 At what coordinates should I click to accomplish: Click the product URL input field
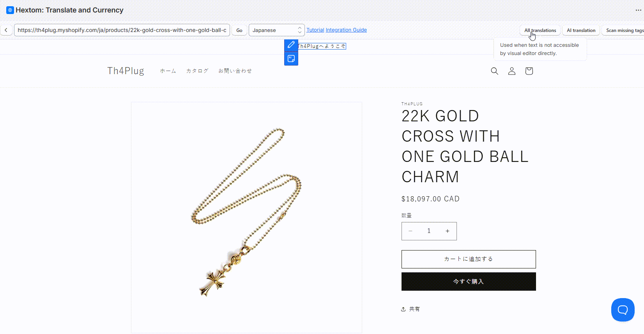[122, 30]
